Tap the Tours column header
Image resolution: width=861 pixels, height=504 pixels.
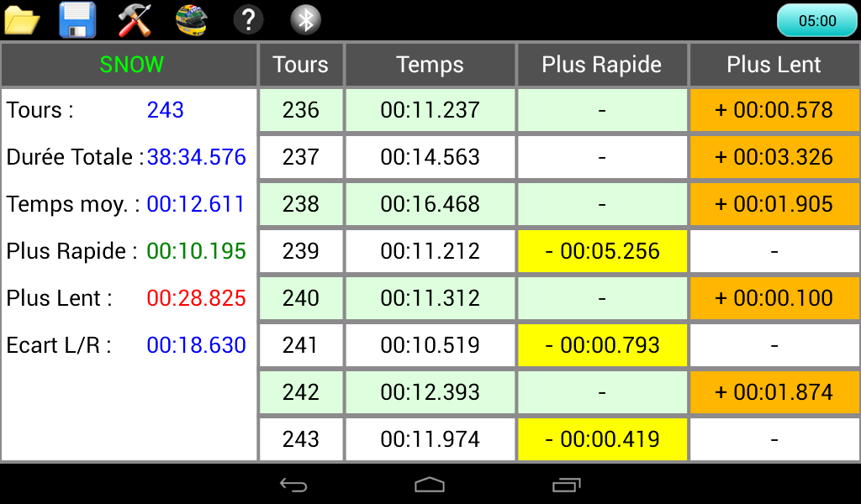pos(301,65)
